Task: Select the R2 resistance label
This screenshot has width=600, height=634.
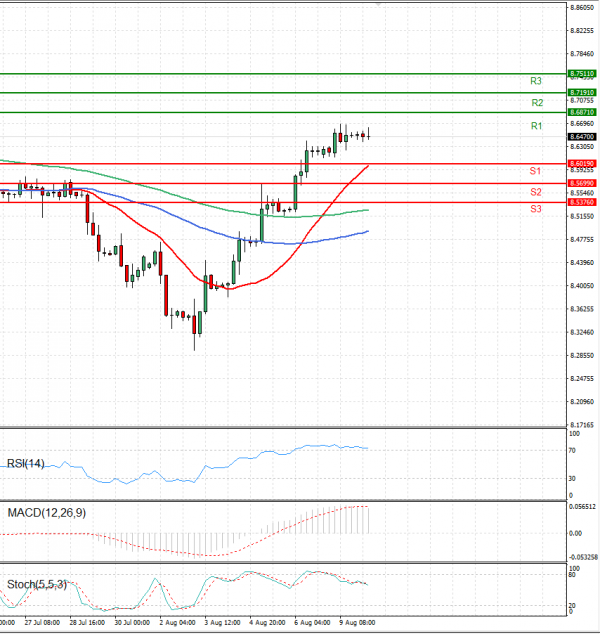Action: [x=537, y=103]
